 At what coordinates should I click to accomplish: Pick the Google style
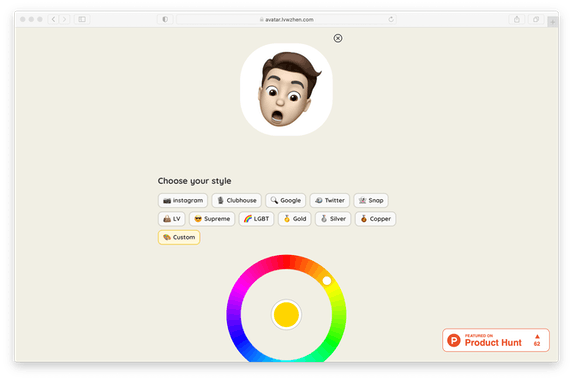click(x=285, y=200)
